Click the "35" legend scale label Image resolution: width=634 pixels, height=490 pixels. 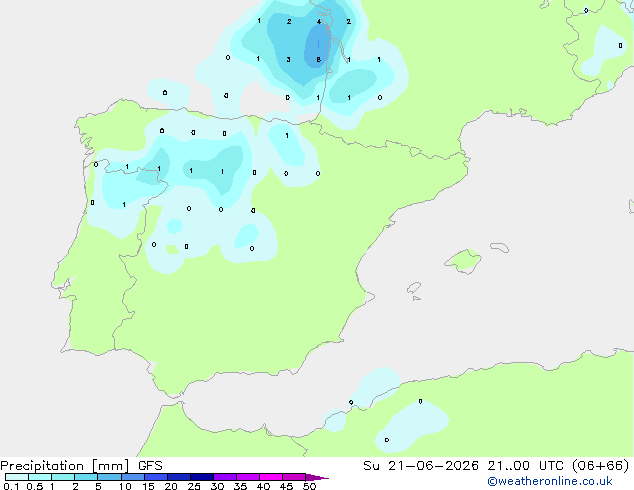tap(240, 486)
